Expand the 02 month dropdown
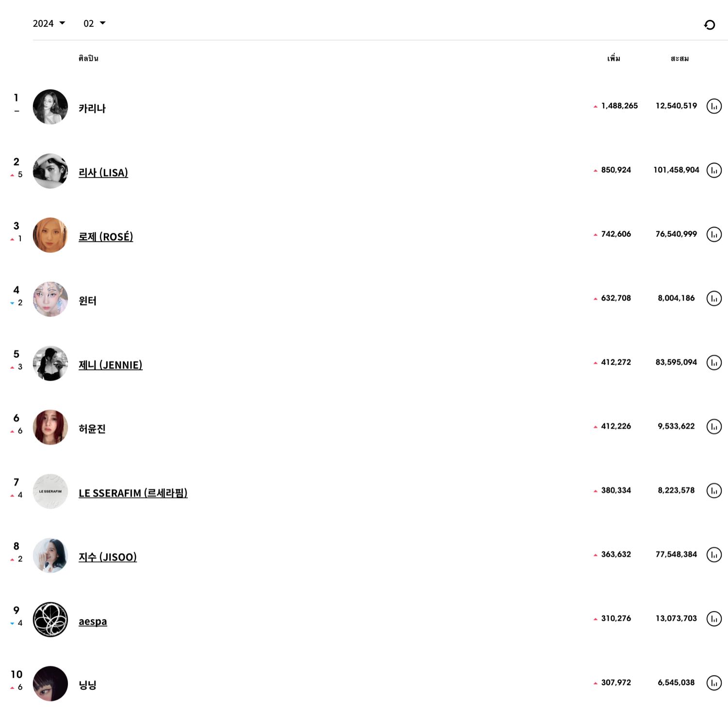This screenshot has height=712, width=728. [94, 23]
